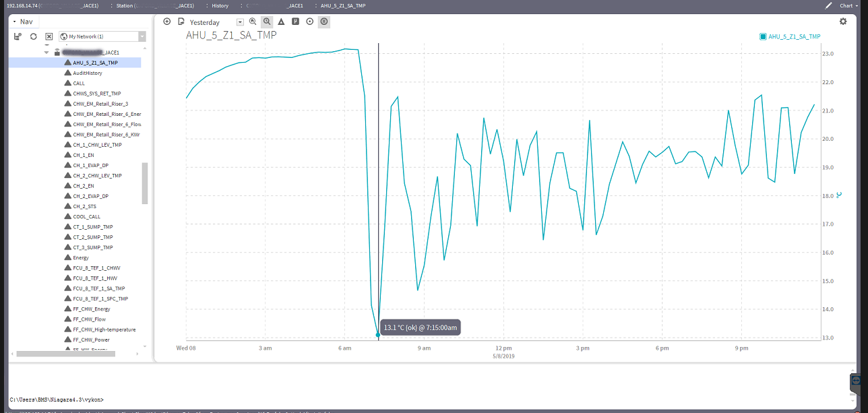Click the first magnifier zoom icon in chart toolbar

point(253,22)
